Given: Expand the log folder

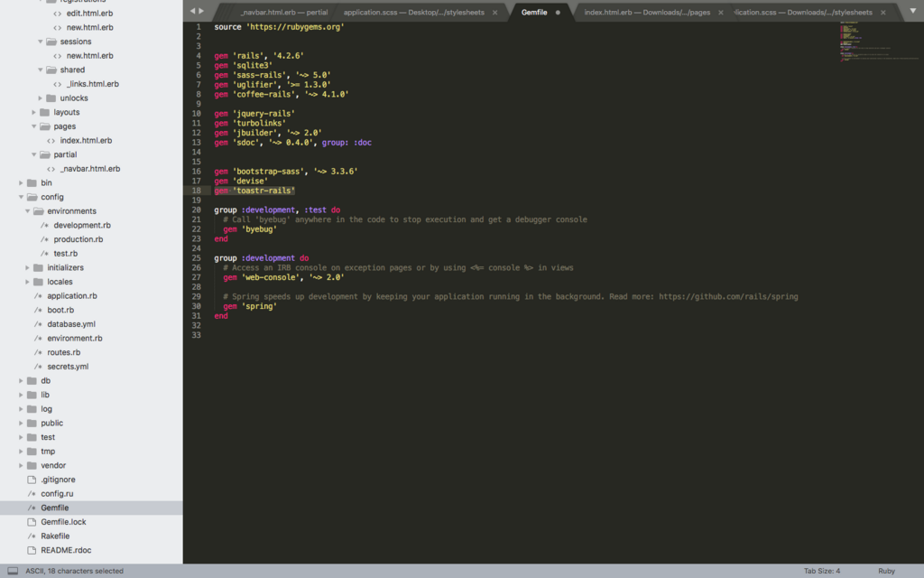Looking at the screenshot, I should 21,409.
